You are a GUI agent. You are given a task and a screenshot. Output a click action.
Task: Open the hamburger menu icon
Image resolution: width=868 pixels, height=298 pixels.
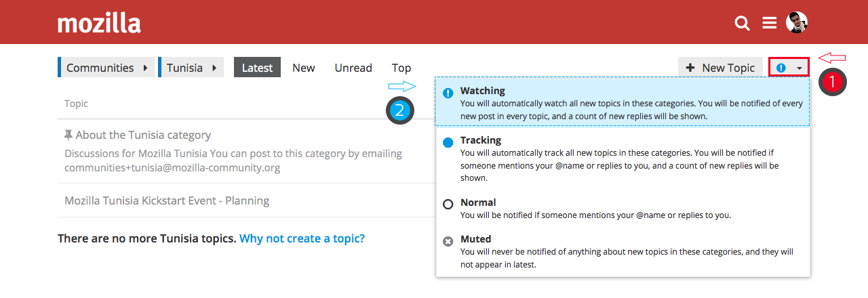[769, 23]
